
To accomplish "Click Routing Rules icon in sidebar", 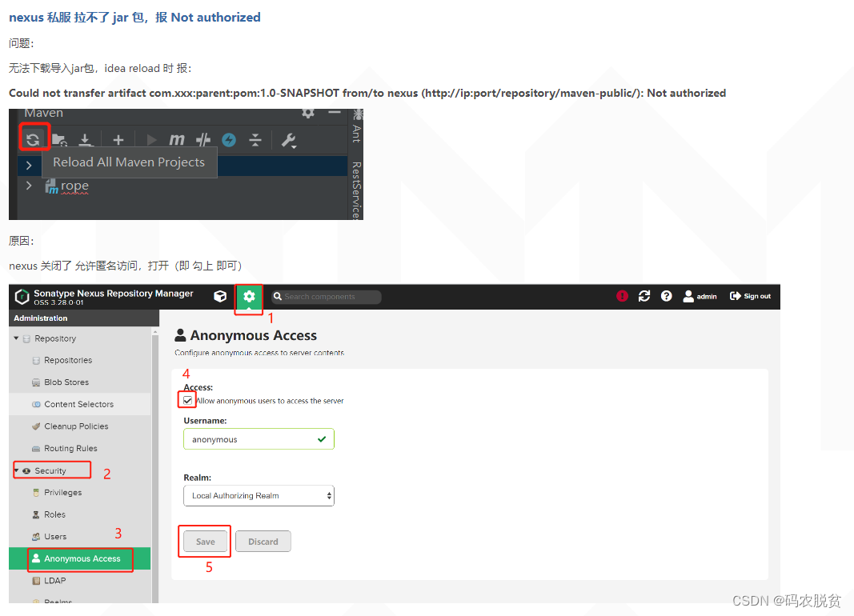I will pyautogui.click(x=36, y=448).
